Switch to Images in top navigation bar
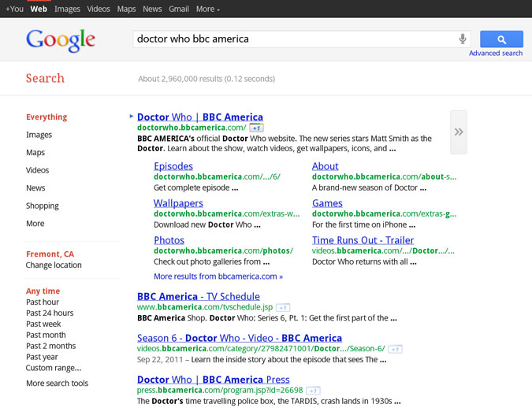The height and width of the screenshot is (408, 532). click(x=67, y=9)
